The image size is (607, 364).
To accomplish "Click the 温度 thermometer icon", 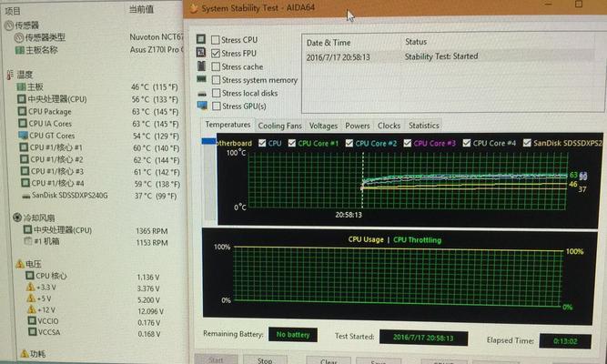I will [x=10, y=75].
